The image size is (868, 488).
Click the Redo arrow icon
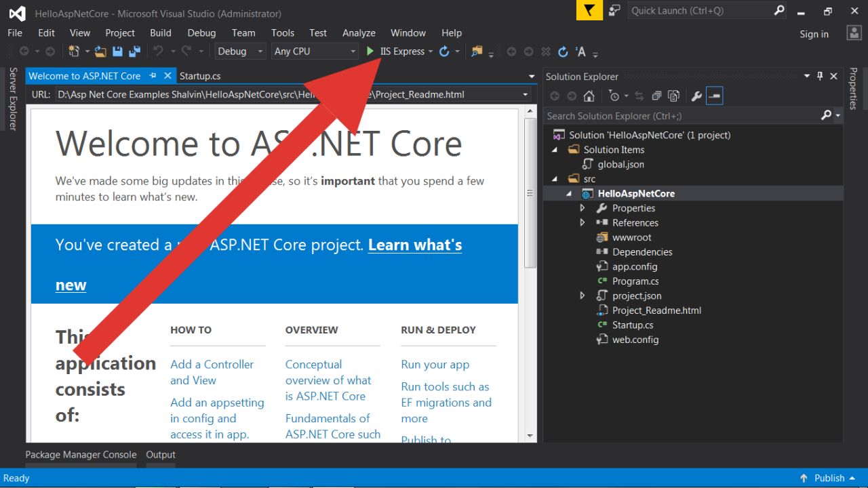(x=185, y=51)
